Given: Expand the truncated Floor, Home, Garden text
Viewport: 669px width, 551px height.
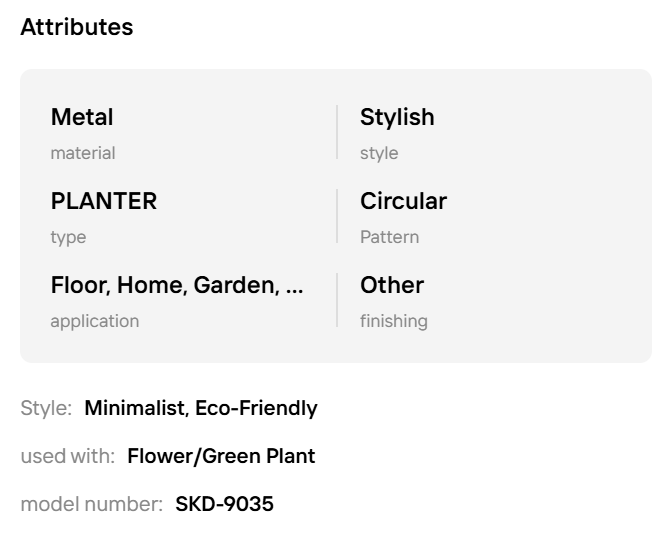Looking at the screenshot, I should pyautogui.click(x=176, y=285).
